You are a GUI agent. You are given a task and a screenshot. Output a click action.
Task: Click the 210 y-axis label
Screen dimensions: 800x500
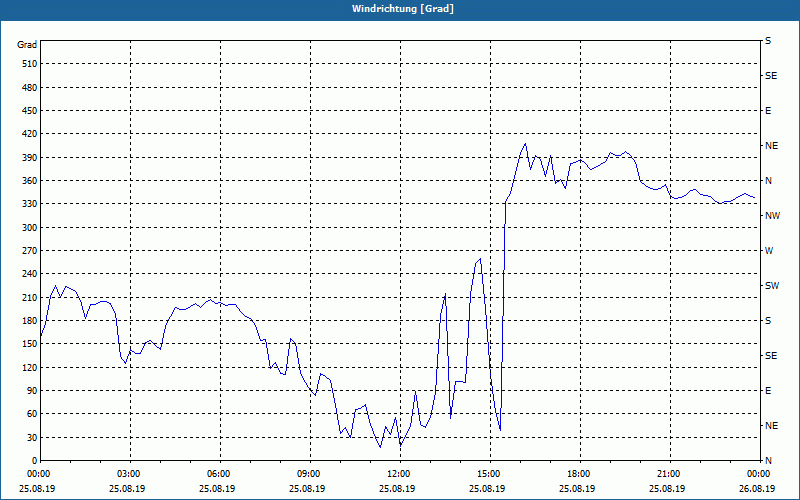(x=30, y=297)
